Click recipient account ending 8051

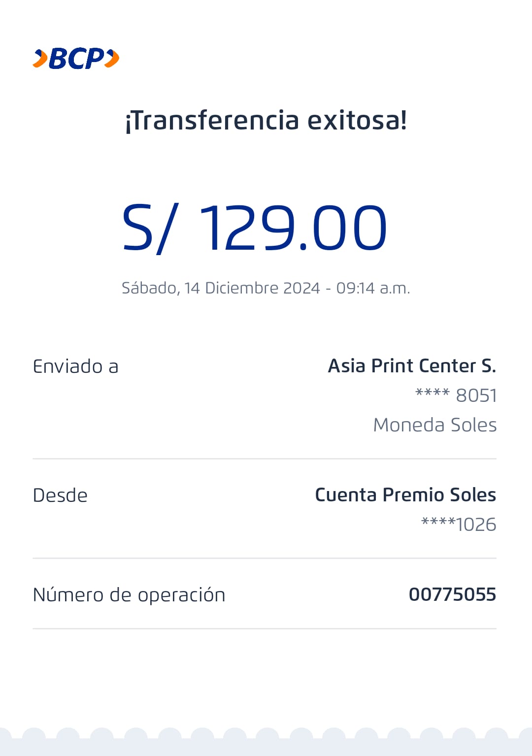click(x=456, y=395)
